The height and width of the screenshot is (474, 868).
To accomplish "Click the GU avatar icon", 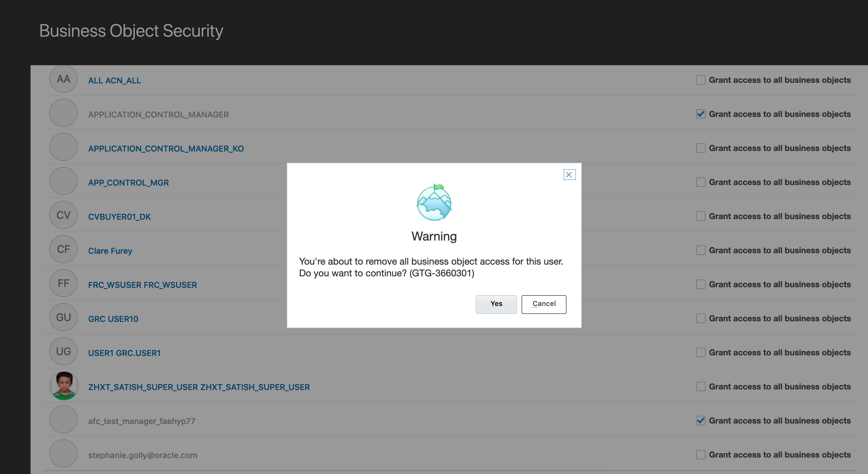I will 63,317.
